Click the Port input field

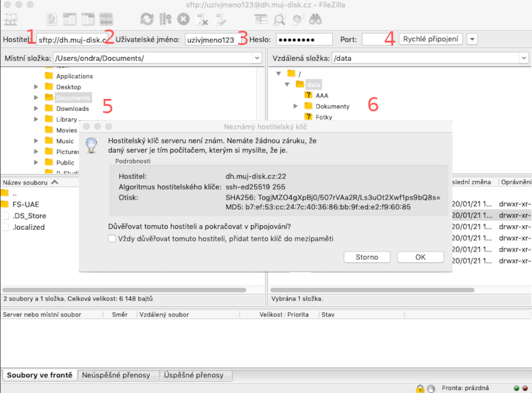pyautogui.click(x=378, y=39)
